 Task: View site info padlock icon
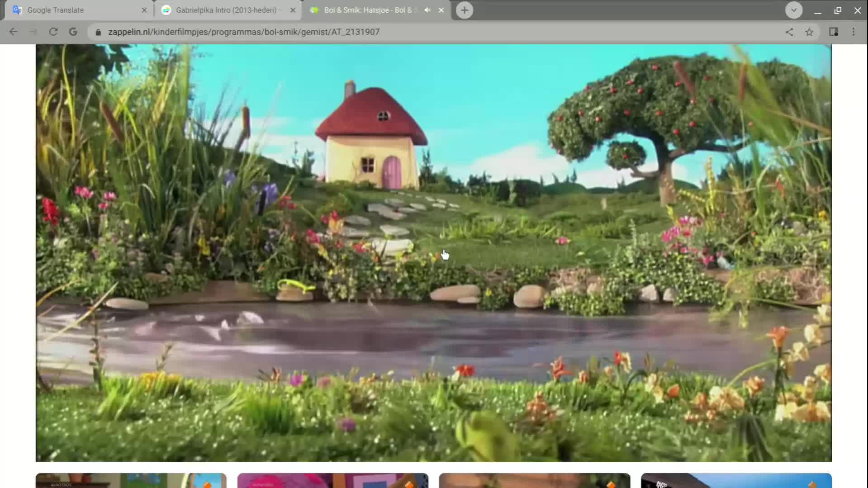pos(98,32)
